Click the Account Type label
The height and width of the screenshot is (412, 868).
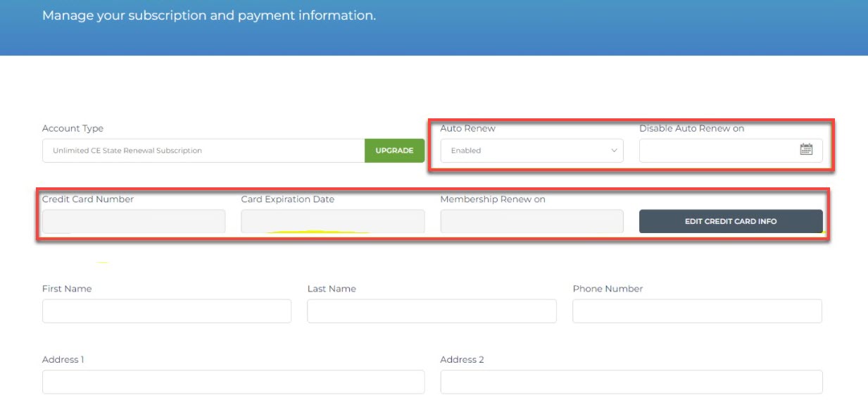73,127
